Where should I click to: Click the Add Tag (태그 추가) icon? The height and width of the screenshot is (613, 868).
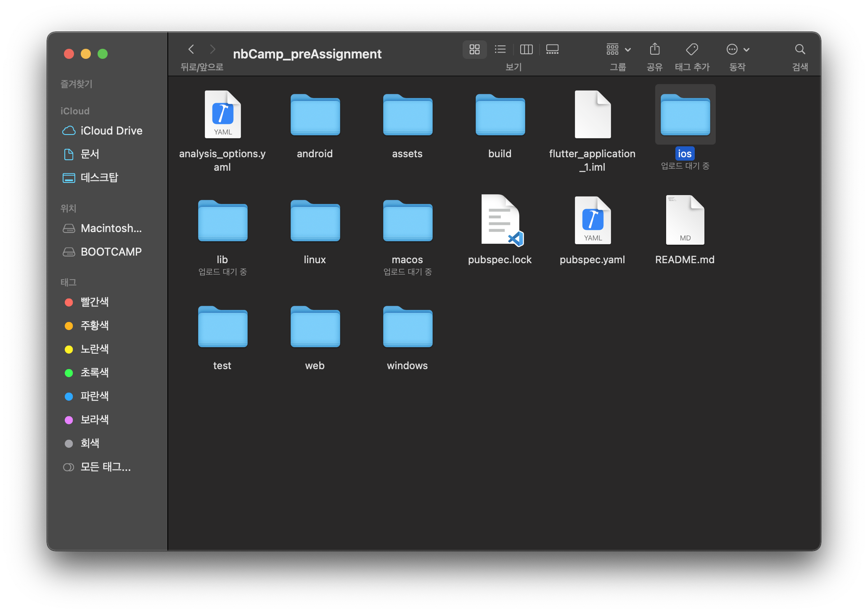tap(692, 50)
